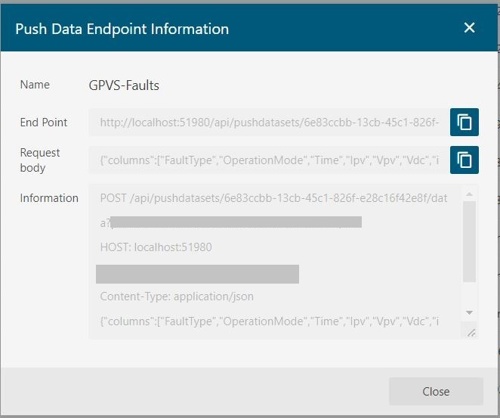Click the End Point label

coord(44,122)
